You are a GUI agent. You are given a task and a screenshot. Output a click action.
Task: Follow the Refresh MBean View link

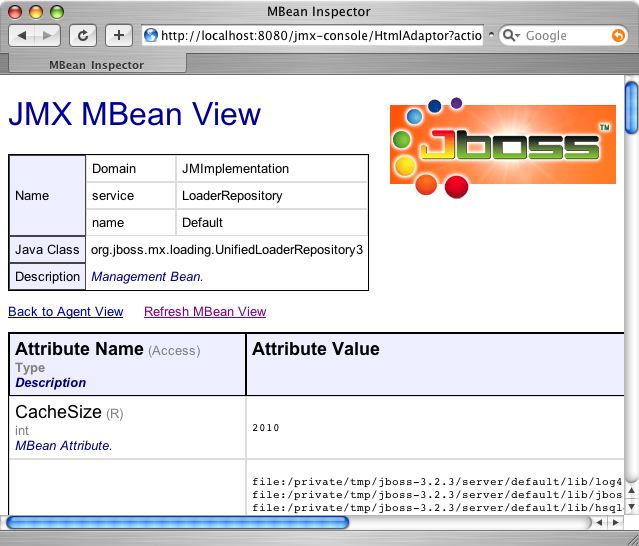point(205,312)
